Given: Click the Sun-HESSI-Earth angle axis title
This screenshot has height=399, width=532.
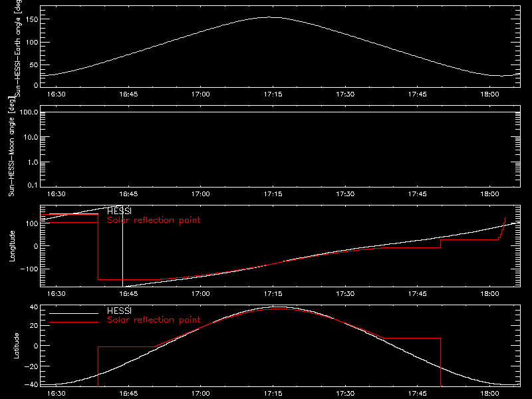Looking at the screenshot, I should click(18, 49).
